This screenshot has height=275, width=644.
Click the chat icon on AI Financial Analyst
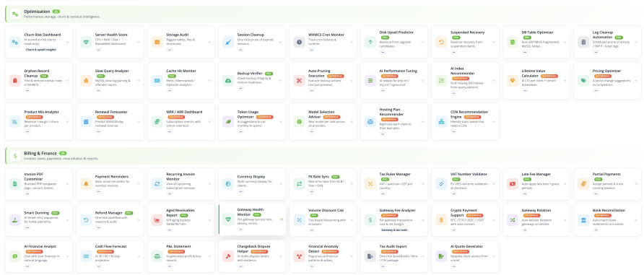(x=15, y=256)
